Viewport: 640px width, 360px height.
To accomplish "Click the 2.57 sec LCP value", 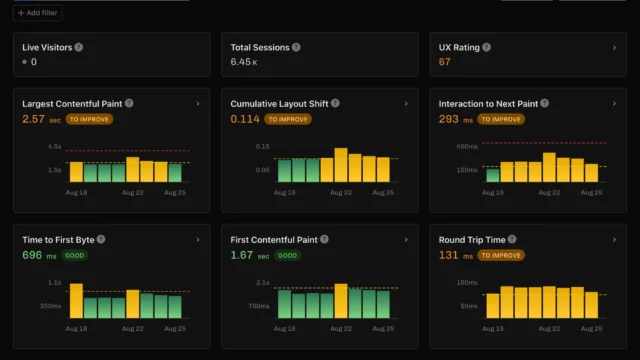I will [41, 119].
